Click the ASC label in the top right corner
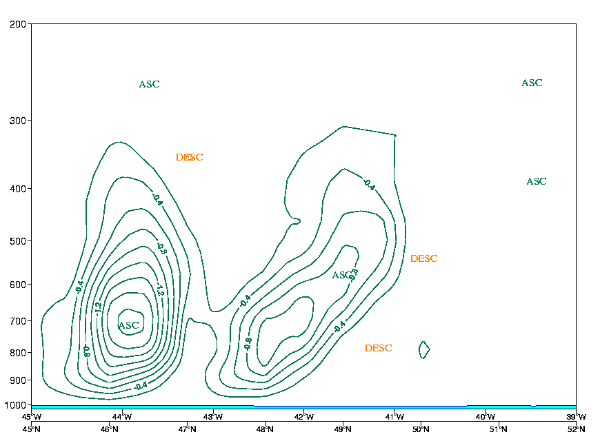Screen dimensions: 600x441 coord(532,82)
